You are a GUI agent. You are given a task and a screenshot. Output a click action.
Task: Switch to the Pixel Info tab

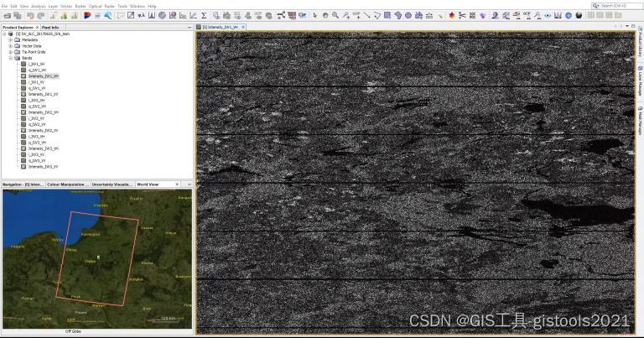(x=50, y=27)
